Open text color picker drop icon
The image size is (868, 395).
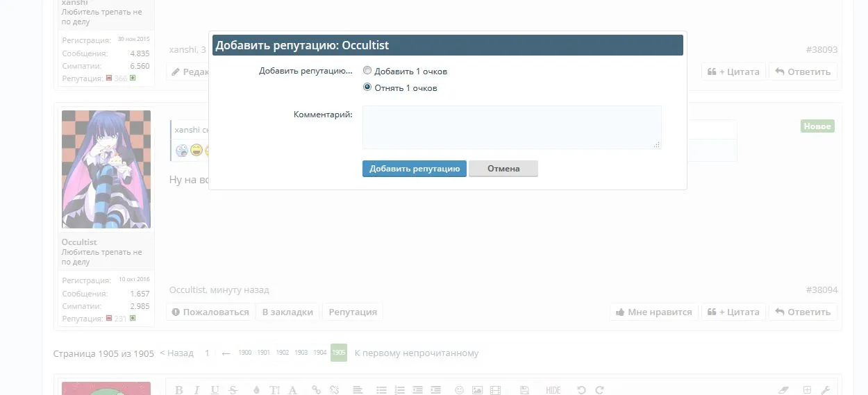[x=256, y=390]
